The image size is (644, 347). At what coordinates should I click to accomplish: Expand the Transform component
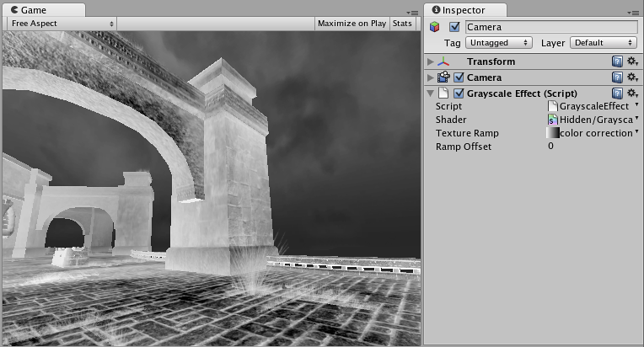coord(431,61)
